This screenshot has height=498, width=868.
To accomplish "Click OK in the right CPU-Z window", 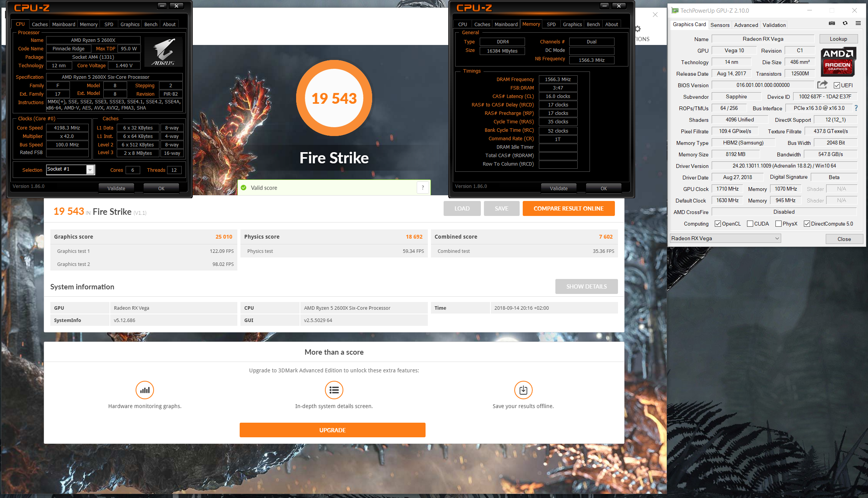I will 604,188.
